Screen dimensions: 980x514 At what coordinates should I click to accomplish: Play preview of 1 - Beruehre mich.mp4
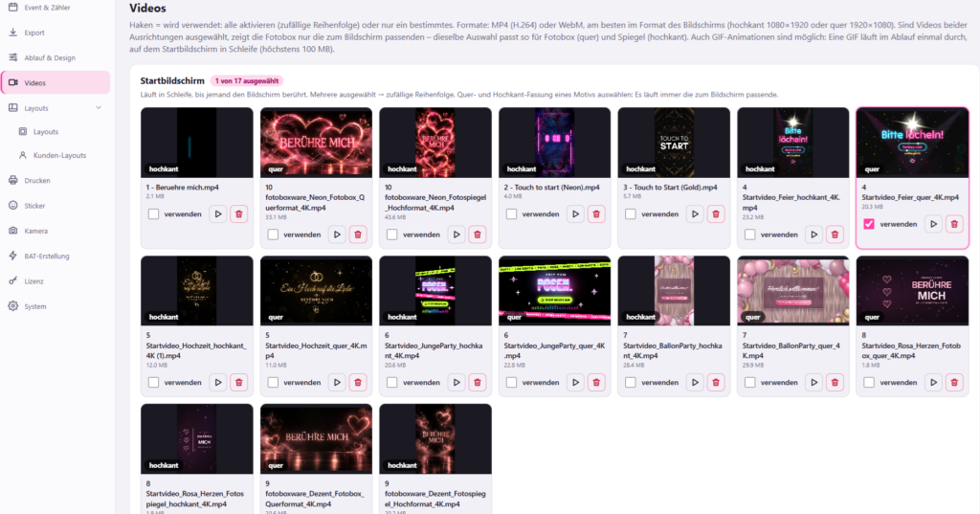pyautogui.click(x=218, y=213)
